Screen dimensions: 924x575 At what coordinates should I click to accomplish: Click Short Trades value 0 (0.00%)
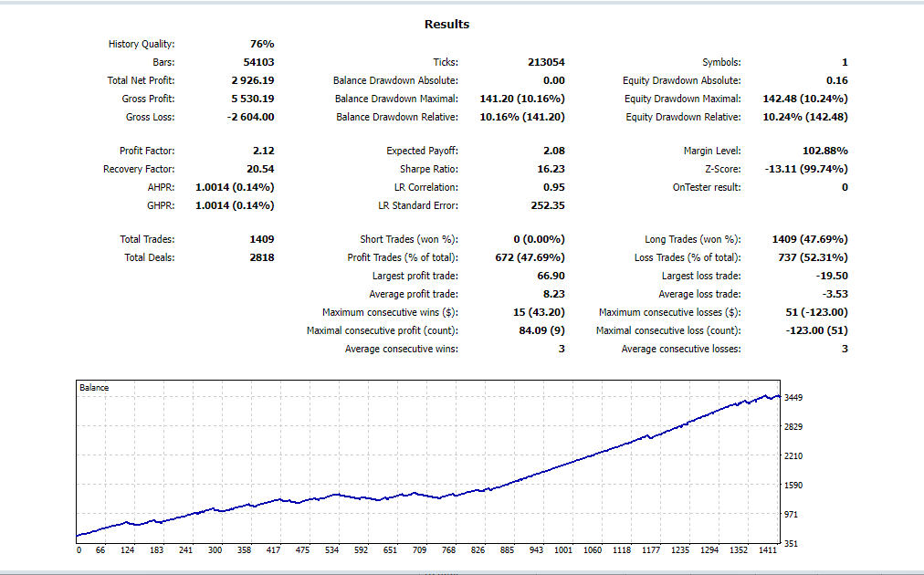tap(540, 239)
